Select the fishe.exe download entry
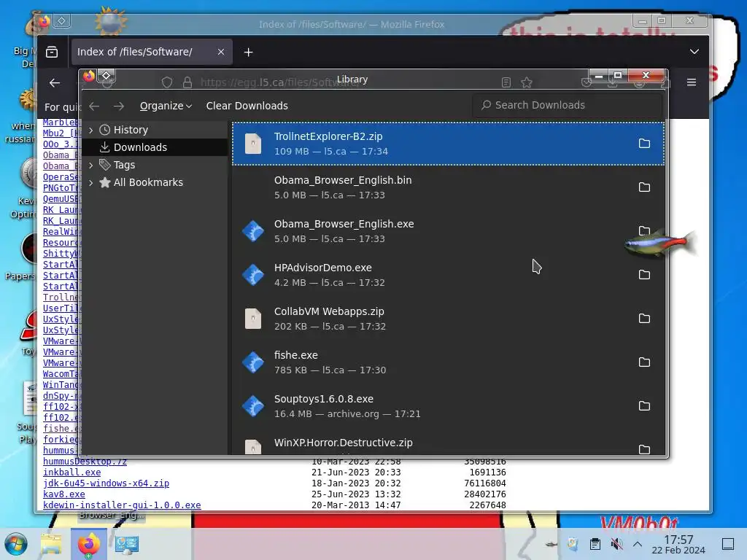Screen dimensions: 747x560 448,362
